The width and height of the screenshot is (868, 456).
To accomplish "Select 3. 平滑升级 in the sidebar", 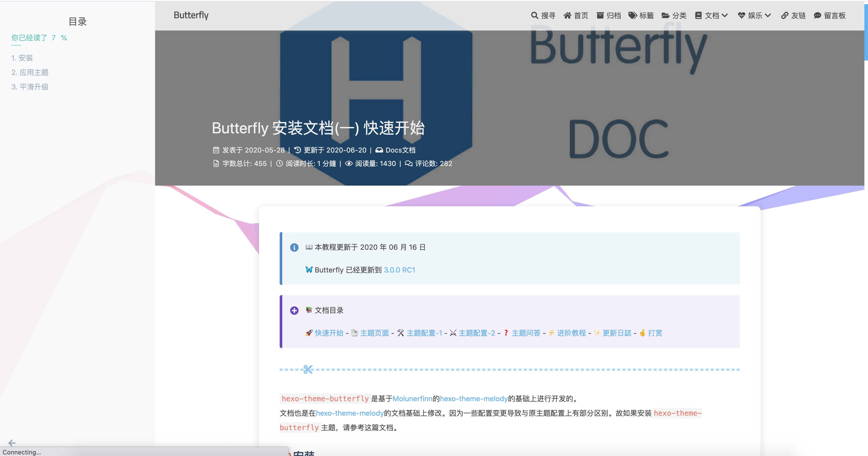I will coord(30,87).
